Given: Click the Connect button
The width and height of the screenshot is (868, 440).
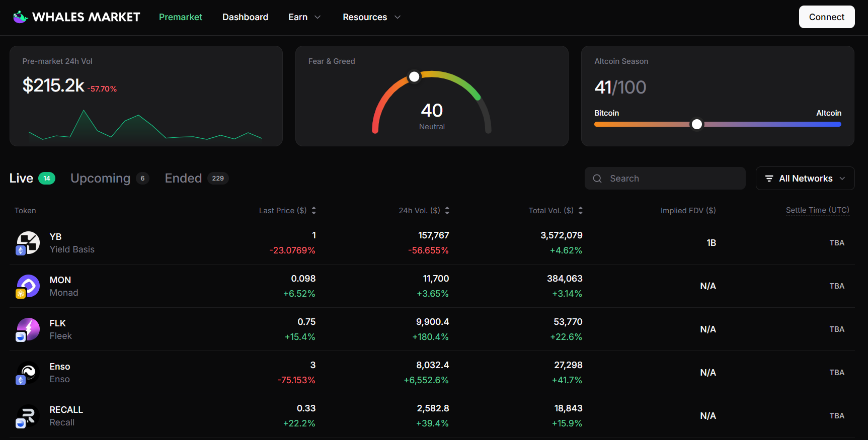Looking at the screenshot, I should click(x=826, y=17).
